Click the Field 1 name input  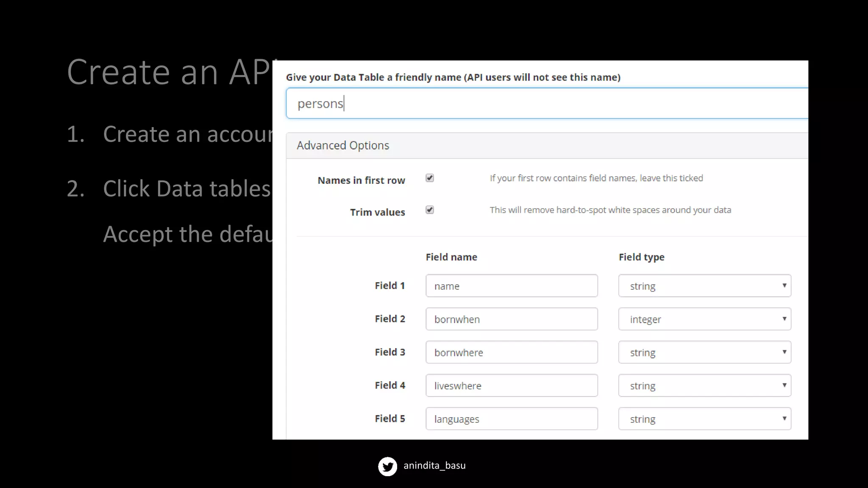(x=512, y=286)
